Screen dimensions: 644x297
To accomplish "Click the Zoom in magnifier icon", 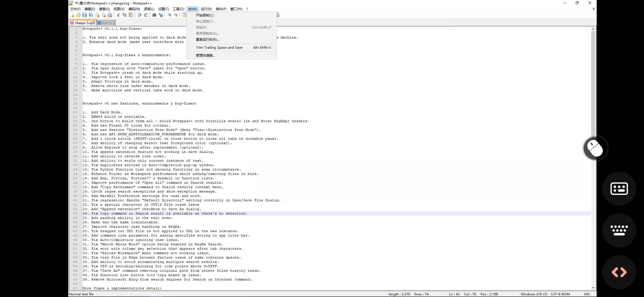I will (169, 15).
